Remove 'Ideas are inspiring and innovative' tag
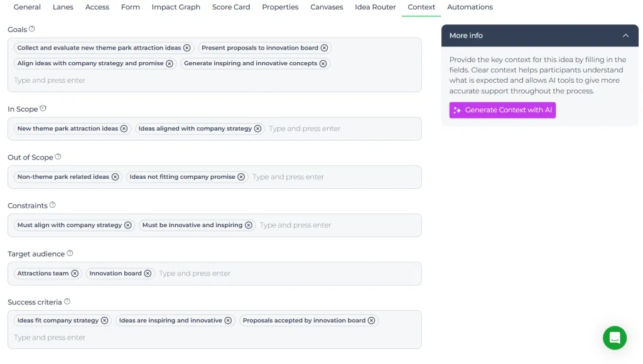 point(228,321)
